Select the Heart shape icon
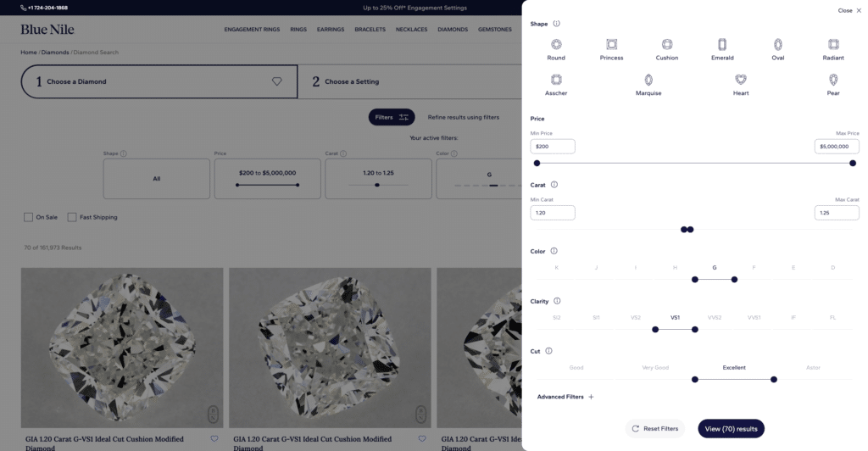Viewport: 868px width, 451px height. (x=741, y=80)
